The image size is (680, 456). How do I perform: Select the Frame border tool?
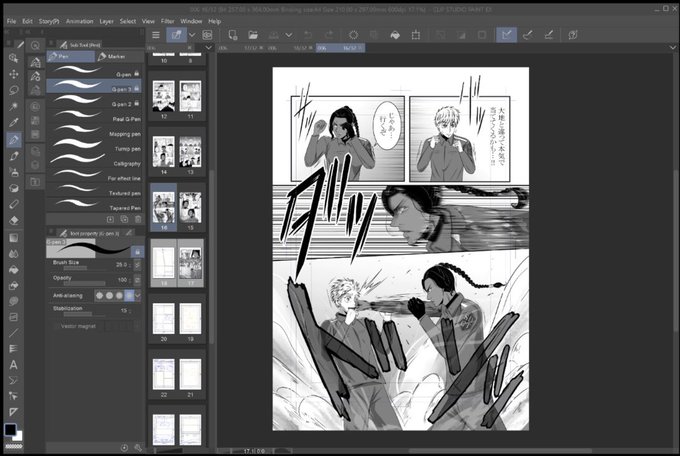[x=13, y=317]
